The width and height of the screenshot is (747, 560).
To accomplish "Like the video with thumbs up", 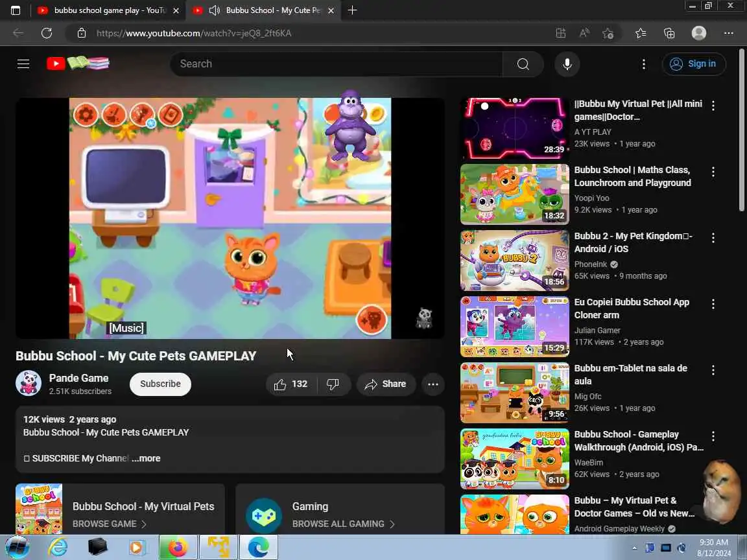I will click(290, 384).
